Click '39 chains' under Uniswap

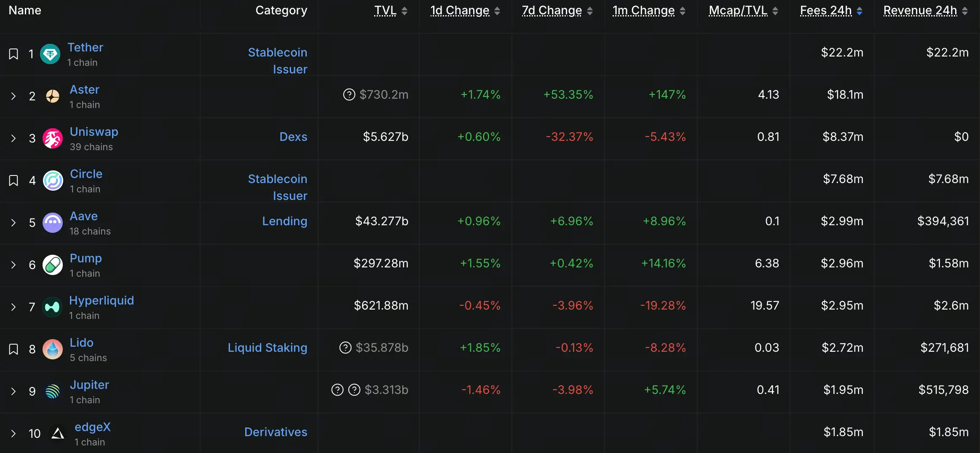(x=91, y=147)
